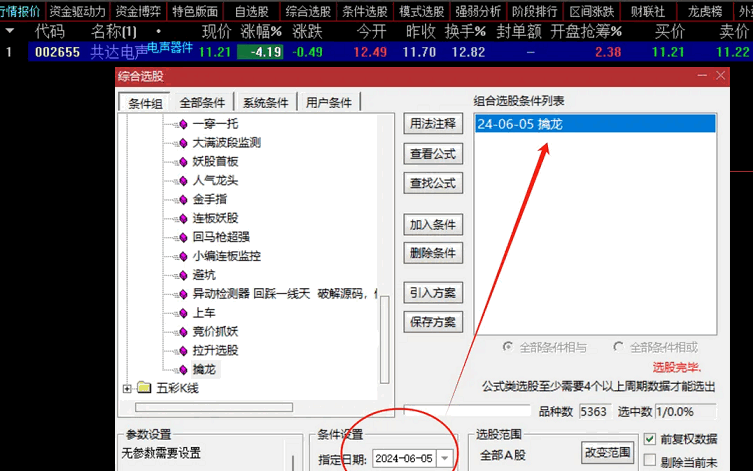This screenshot has width=753, height=471.
Task: Click the 用法注释 button
Action: 433,124
